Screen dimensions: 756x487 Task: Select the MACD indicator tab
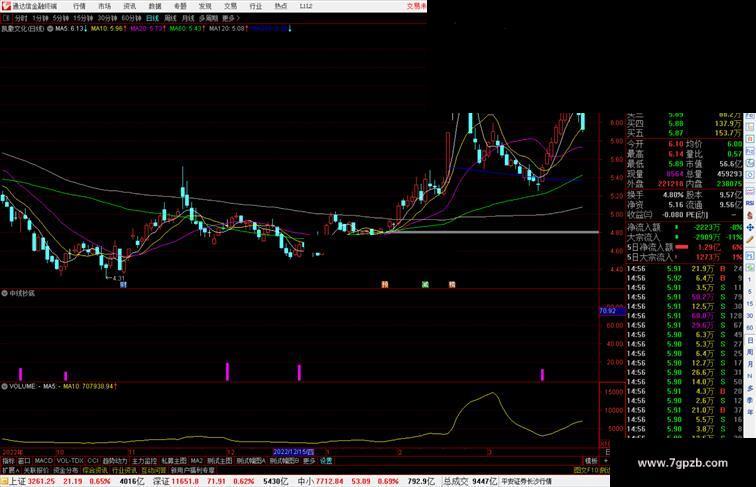click(43, 461)
